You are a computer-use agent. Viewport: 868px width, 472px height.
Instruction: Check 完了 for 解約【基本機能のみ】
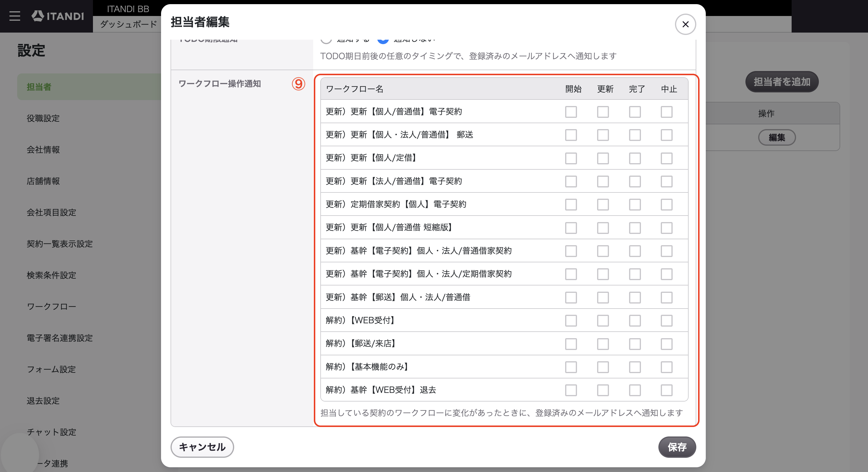point(635,367)
